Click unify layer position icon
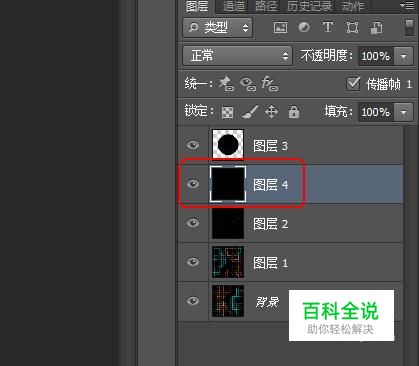 pyautogui.click(x=226, y=84)
